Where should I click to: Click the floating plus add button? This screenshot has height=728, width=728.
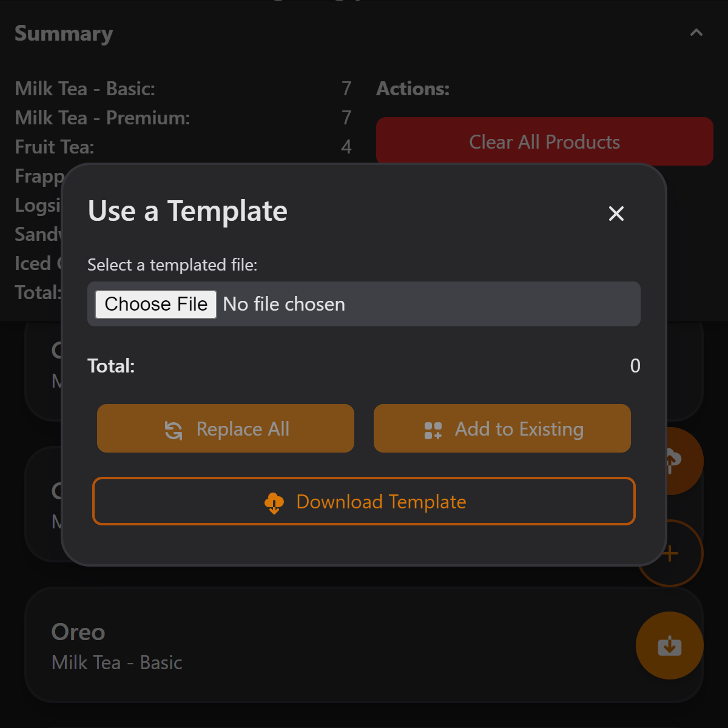(684, 553)
